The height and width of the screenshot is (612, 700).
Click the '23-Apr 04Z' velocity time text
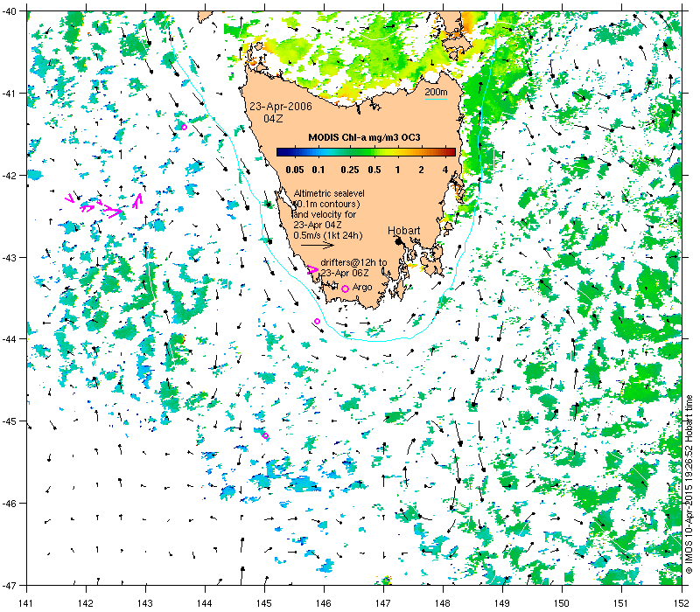pos(318,225)
